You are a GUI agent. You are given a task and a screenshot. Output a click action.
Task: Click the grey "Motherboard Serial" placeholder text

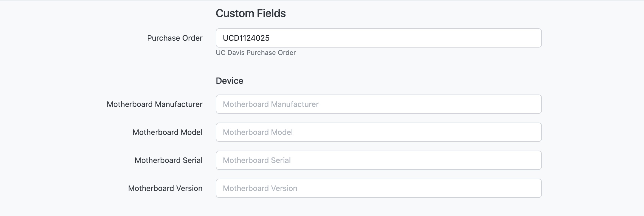click(x=257, y=160)
